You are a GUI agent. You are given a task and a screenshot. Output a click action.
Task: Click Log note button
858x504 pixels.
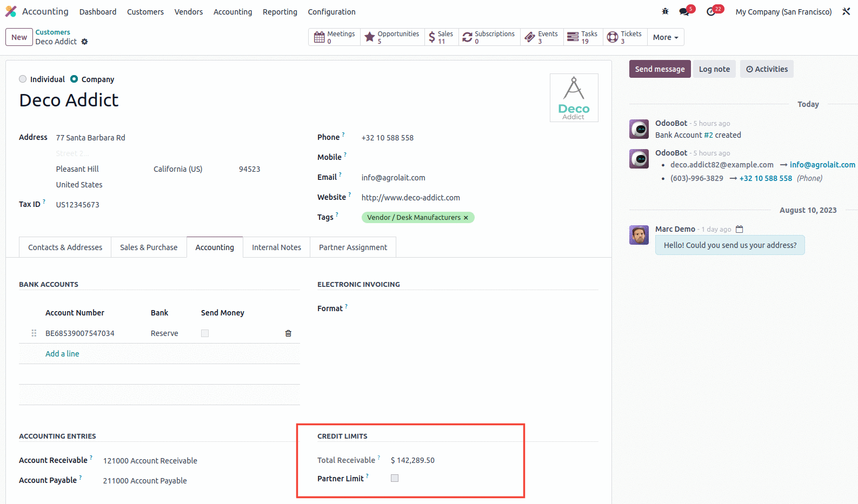click(714, 69)
